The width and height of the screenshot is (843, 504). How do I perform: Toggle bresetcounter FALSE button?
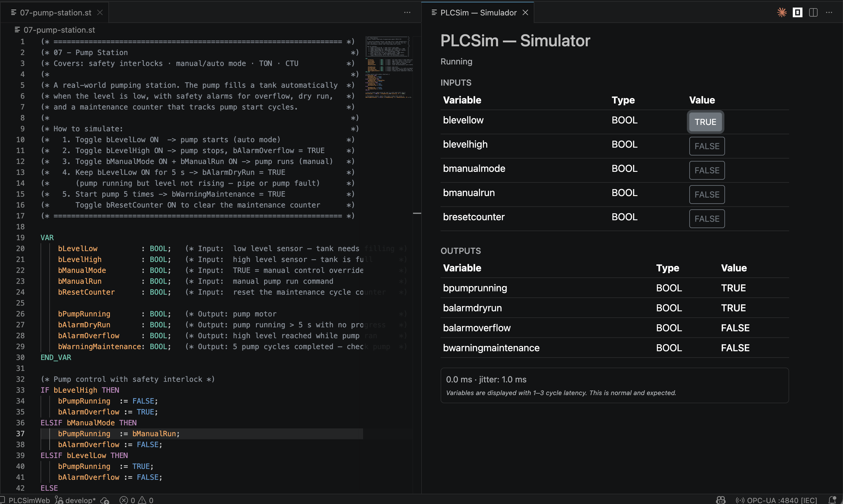(x=707, y=219)
